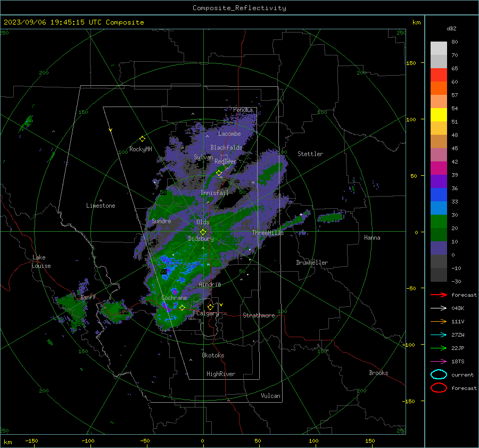Click the cyan 27ZW arrow icon
The height and width of the screenshot is (448, 479).
(x=439, y=335)
